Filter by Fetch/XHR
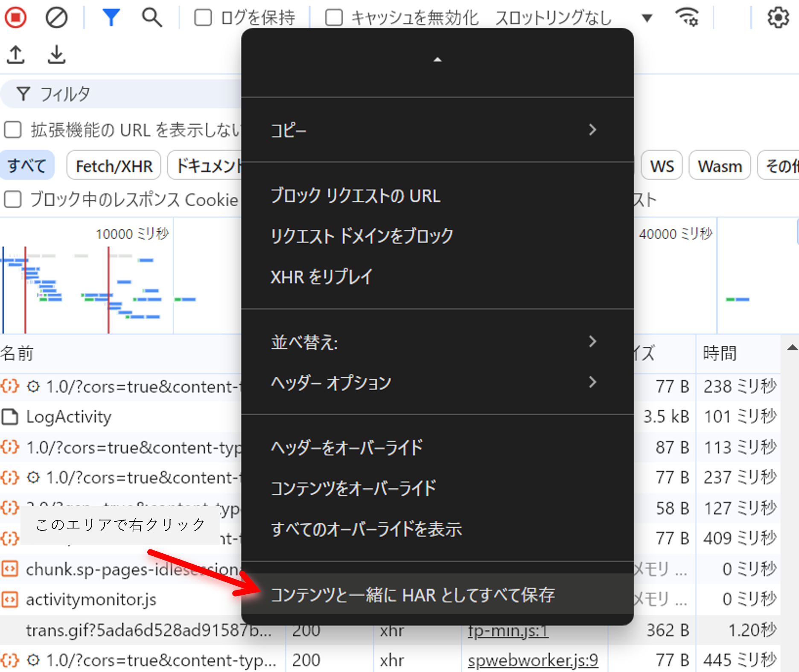Viewport: 799px width, 672px height. click(114, 165)
